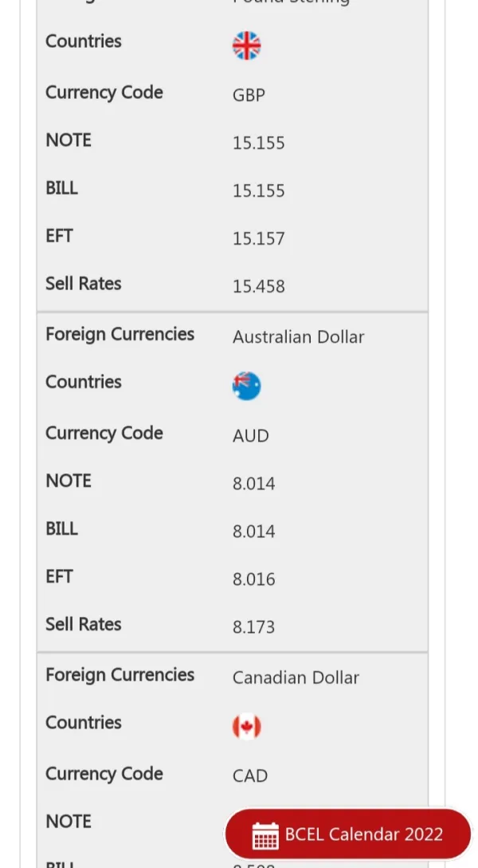478x868 pixels.
Task: Click the Australian flag icon
Action: click(x=246, y=386)
